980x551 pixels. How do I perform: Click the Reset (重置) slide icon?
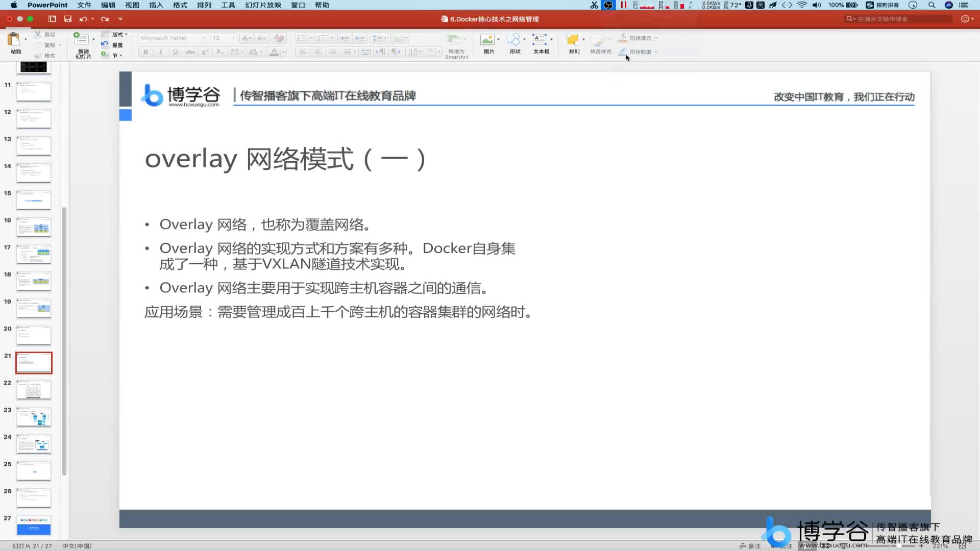(x=105, y=45)
